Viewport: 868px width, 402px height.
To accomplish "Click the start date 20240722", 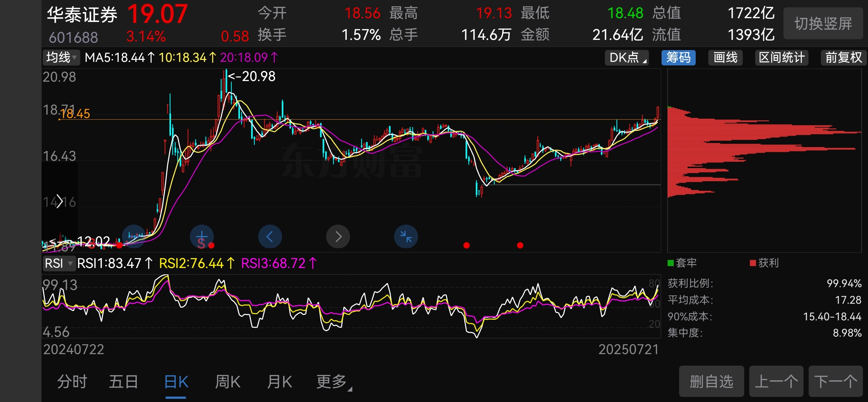I will (73, 349).
